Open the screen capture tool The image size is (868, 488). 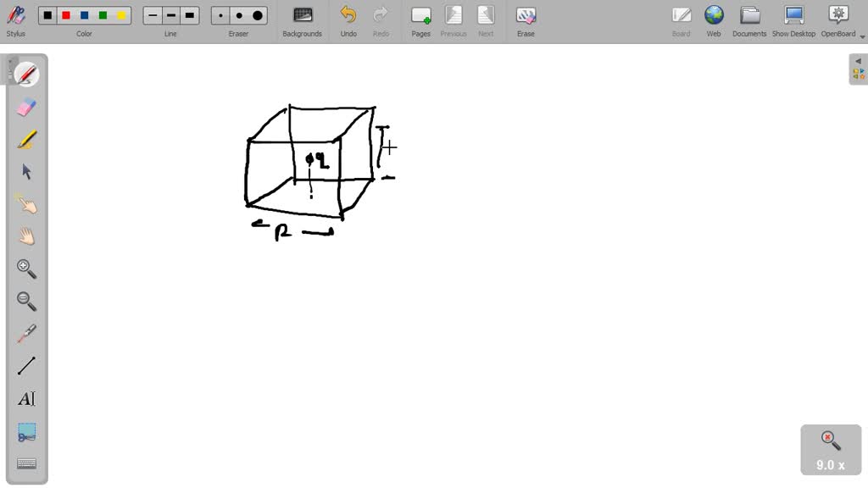[x=25, y=430]
